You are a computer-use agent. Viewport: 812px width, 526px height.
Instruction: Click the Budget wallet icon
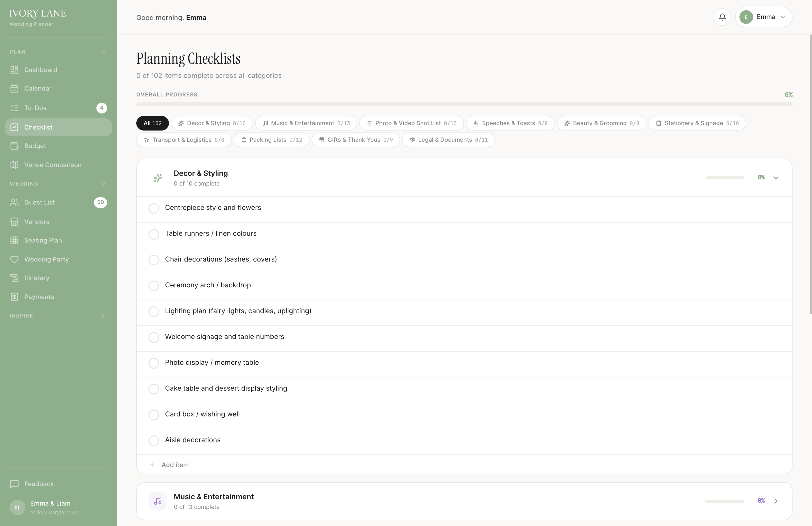(14, 146)
